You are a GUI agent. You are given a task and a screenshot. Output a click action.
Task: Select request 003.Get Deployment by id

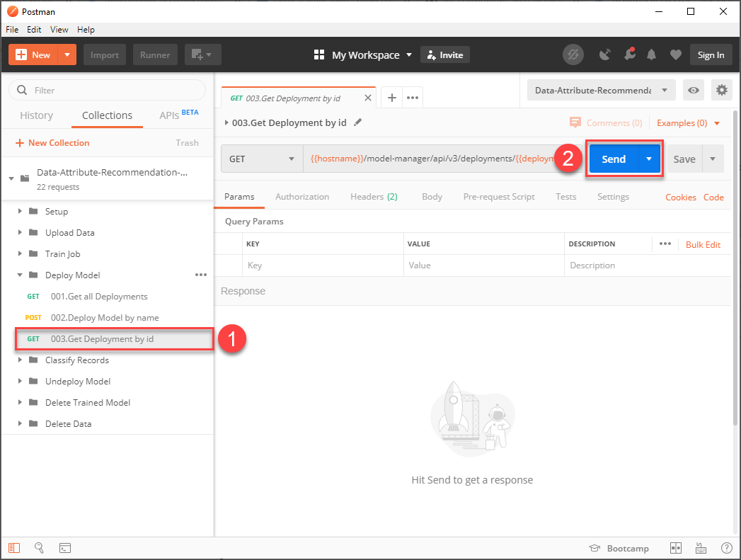coord(115,339)
